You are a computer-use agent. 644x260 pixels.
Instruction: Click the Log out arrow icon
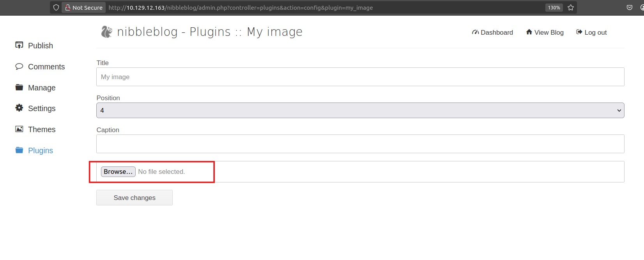click(x=579, y=32)
